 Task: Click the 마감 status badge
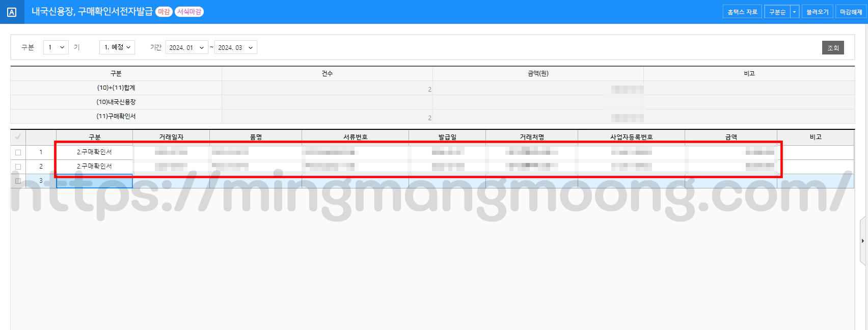pos(164,12)
